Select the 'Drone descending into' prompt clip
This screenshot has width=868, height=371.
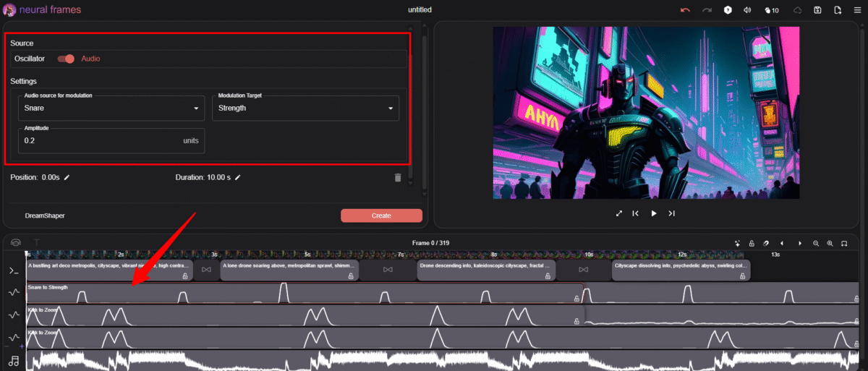click(x=487, y=270)
